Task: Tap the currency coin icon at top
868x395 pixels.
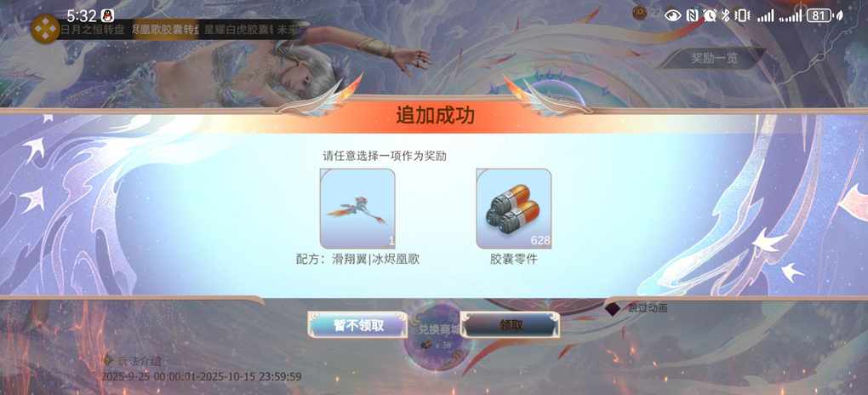Action: tap(640, 13)
